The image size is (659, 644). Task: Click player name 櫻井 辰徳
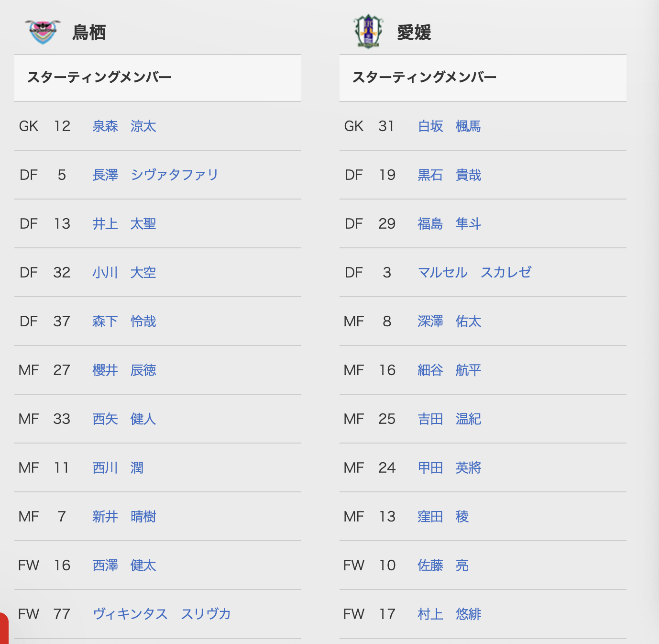[124, 370]
